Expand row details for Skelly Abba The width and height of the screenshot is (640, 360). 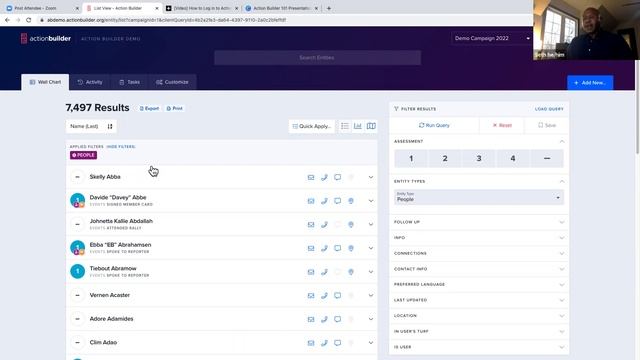click(x=371, y=177)
